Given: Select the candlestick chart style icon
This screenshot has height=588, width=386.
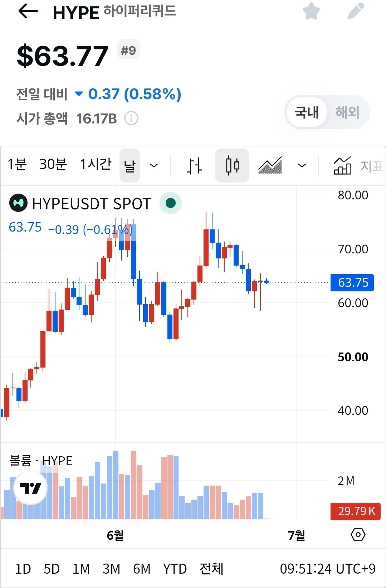Looking at the screenshot, I should (x=233, y=166).
